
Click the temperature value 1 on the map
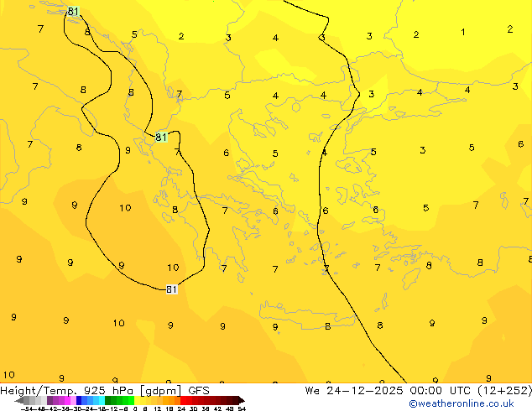pyautogui.click(x=463, y=32)
